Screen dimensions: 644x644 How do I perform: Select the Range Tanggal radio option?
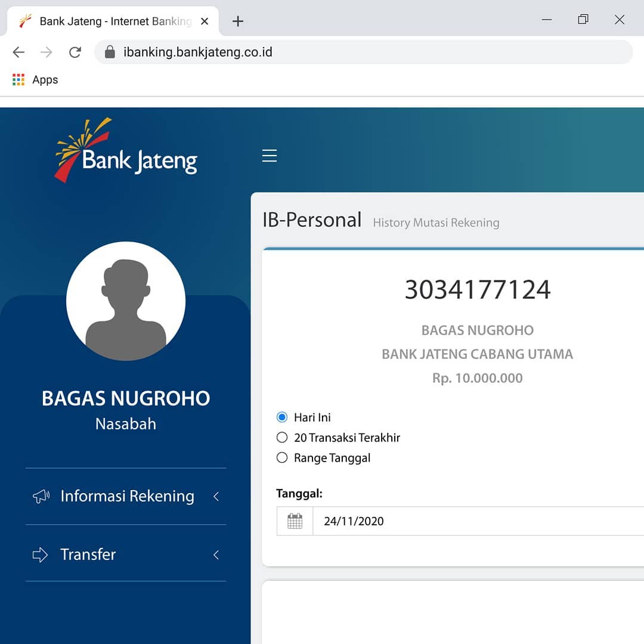pyautogui.click(x=281, y=457)
